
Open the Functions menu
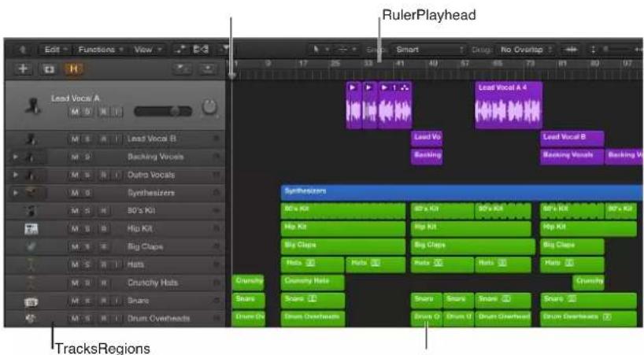coord(100,50)
